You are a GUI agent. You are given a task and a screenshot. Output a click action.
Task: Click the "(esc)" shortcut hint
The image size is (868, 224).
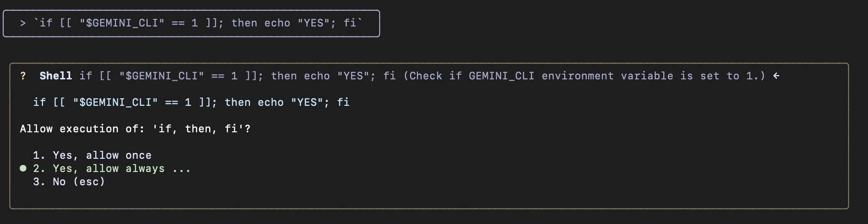tap(89, 182)
